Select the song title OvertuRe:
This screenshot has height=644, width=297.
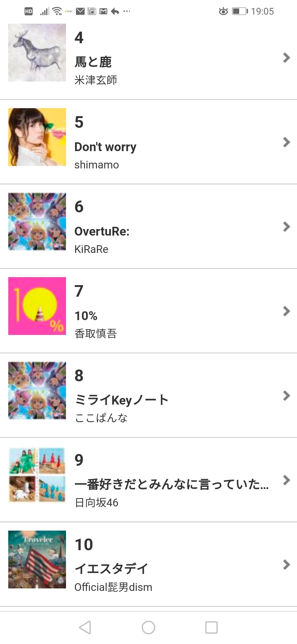tap(102, 231)
